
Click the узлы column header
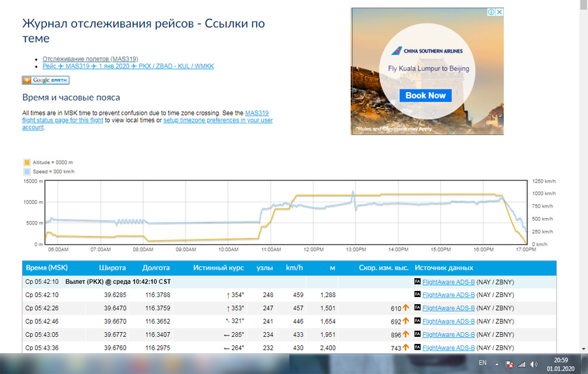[x=265, y=268]
